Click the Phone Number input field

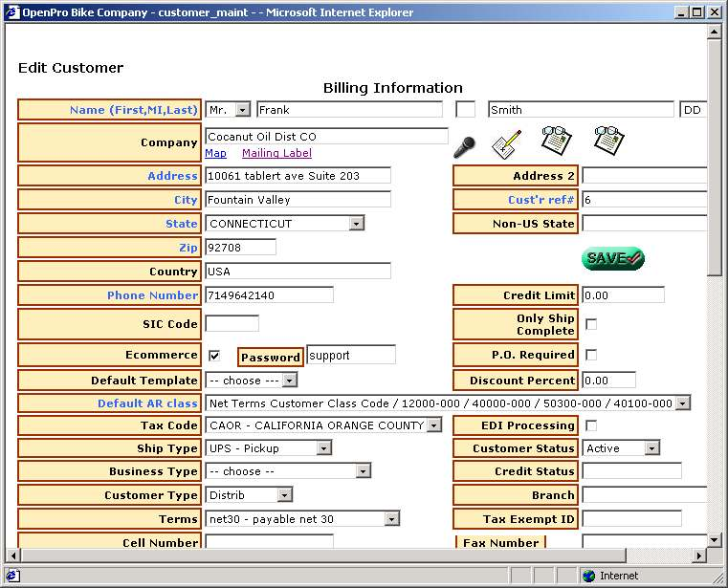269,295
